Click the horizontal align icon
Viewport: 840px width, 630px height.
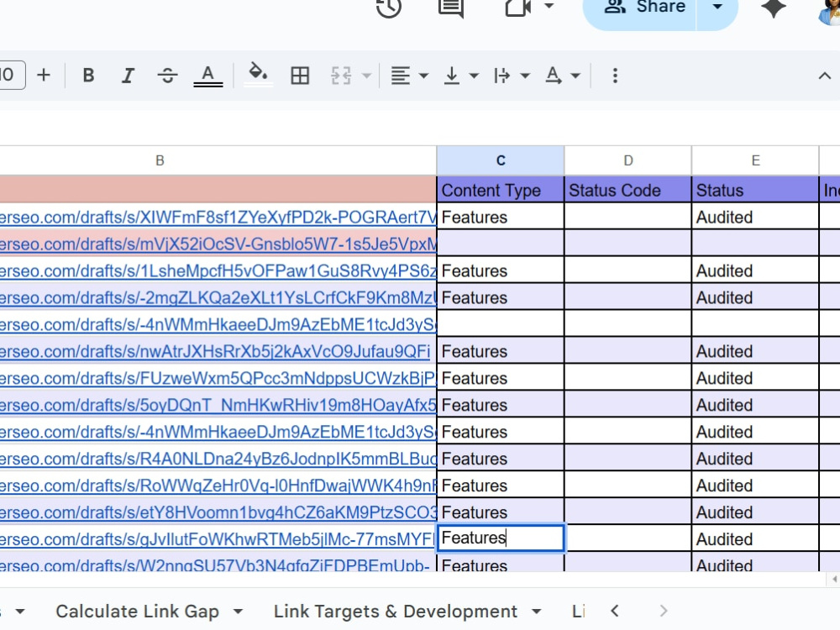[x=400, y=76]
